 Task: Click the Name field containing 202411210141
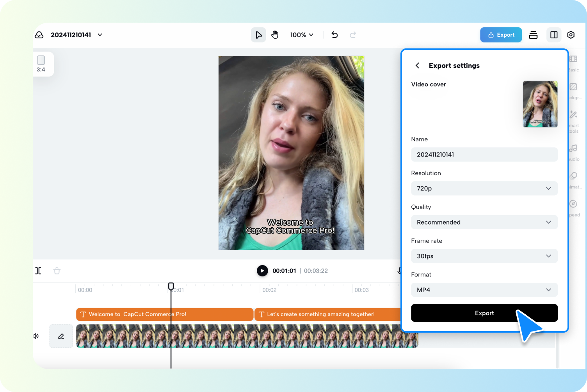click(x=484, y=155)
